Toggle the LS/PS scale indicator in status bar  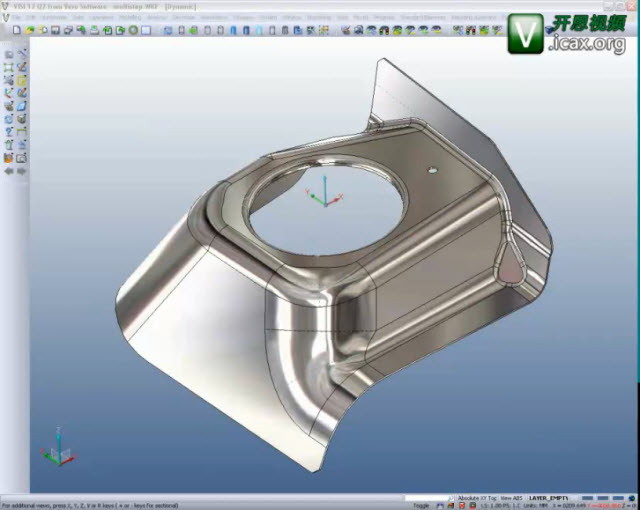[490, 505]
